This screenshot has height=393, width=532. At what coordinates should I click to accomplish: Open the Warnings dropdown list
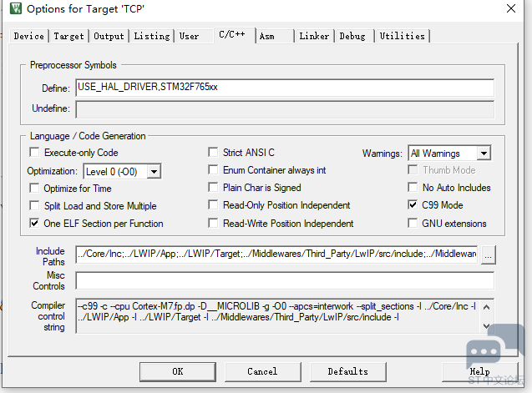(483, 154)
